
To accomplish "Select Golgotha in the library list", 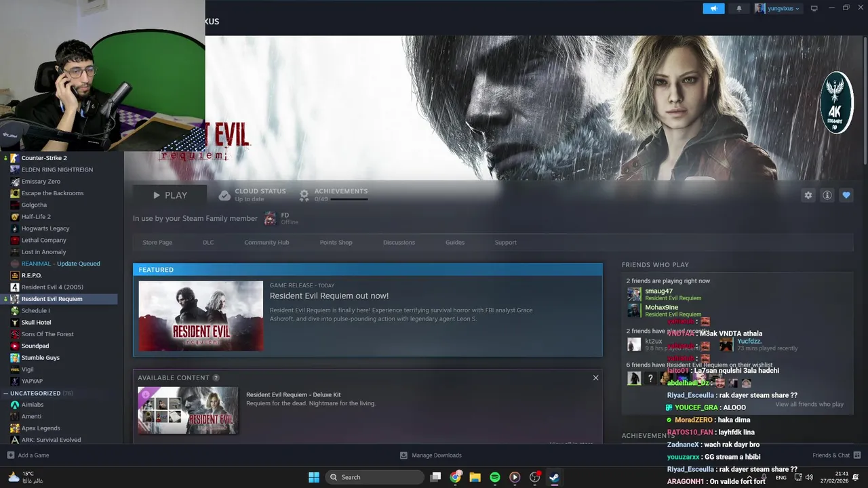I will [34, 205].
